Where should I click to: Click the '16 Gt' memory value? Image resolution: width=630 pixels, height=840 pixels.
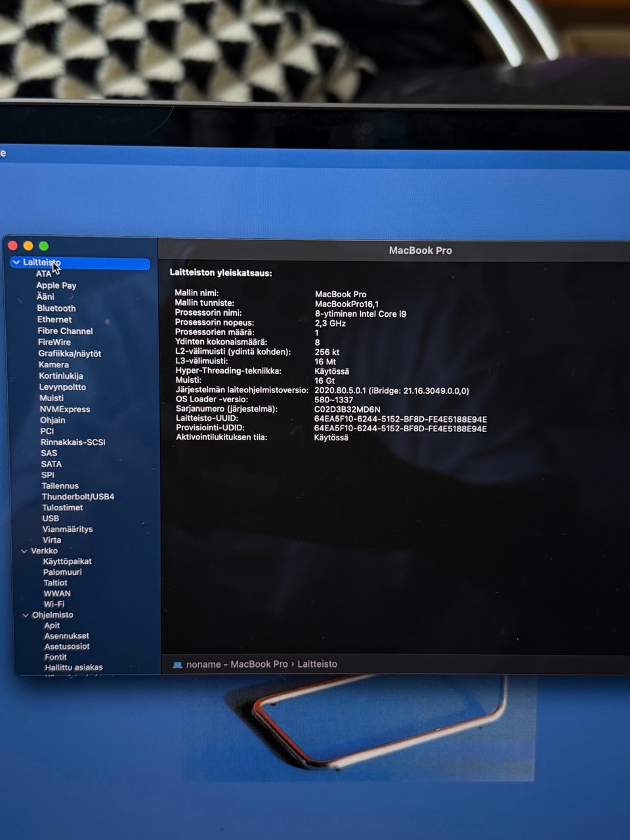(325, 381)
